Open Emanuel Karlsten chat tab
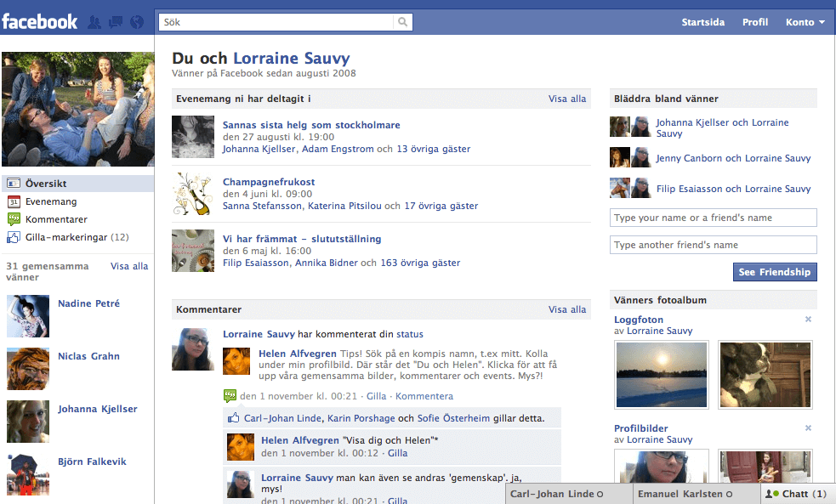The width and height of the screenshot is (836, 504). tap(697, 494)
